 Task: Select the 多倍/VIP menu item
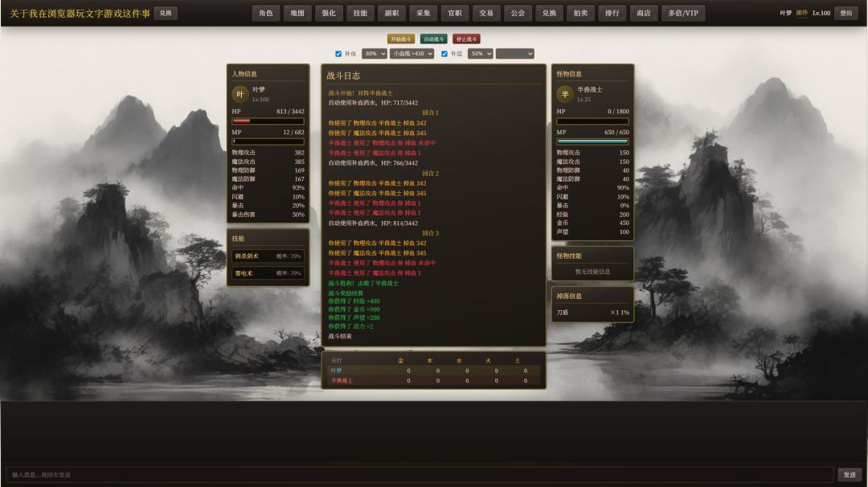click(683, 13)
